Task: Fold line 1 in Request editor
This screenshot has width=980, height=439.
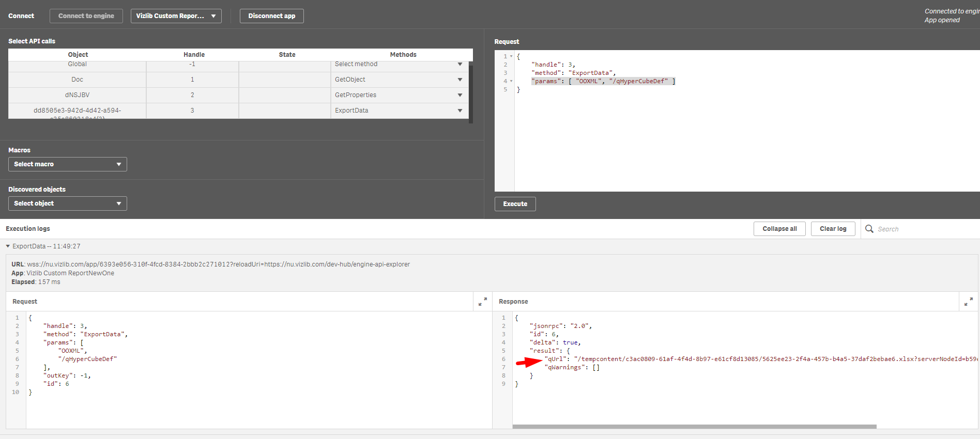Action: [x=511, y=56]
